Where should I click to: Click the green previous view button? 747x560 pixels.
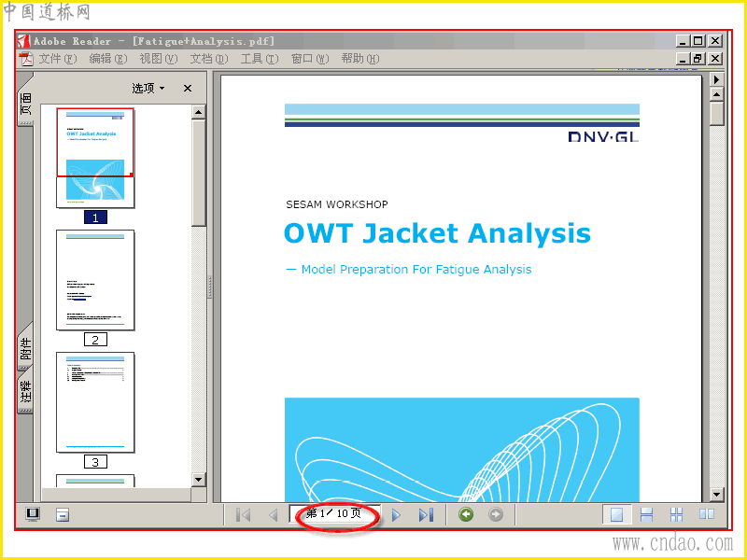pos(466,514)
